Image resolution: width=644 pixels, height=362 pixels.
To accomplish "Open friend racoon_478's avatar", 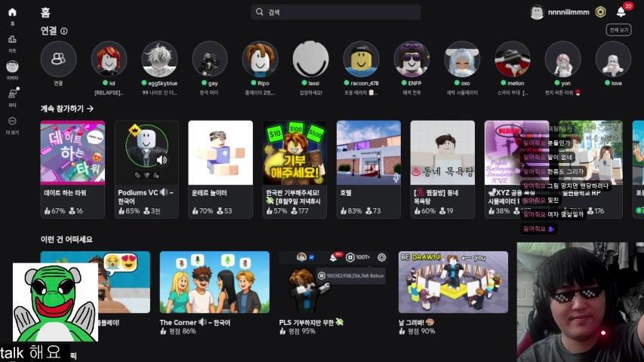I will pyautogui.click(x=361, y=59).
